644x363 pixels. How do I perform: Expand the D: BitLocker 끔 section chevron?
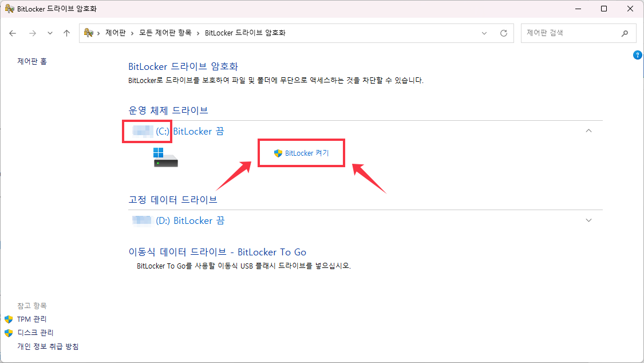(588, 220)
